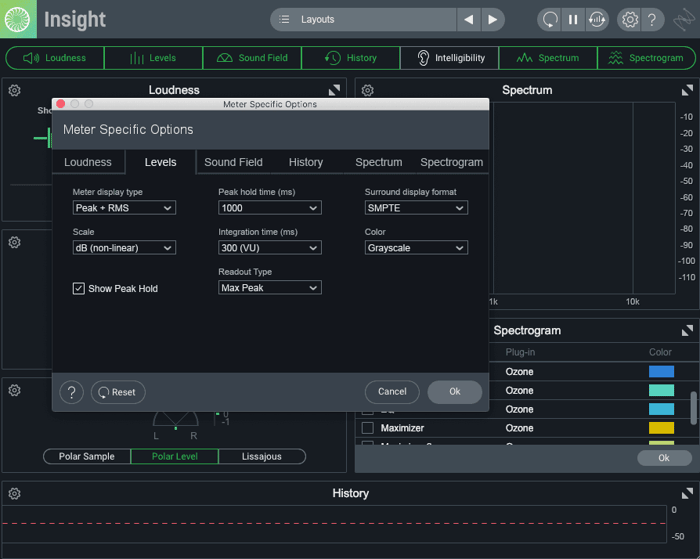Expand the Spectrum panel to full view
The image size is (700, 559).
coord(687,90)
